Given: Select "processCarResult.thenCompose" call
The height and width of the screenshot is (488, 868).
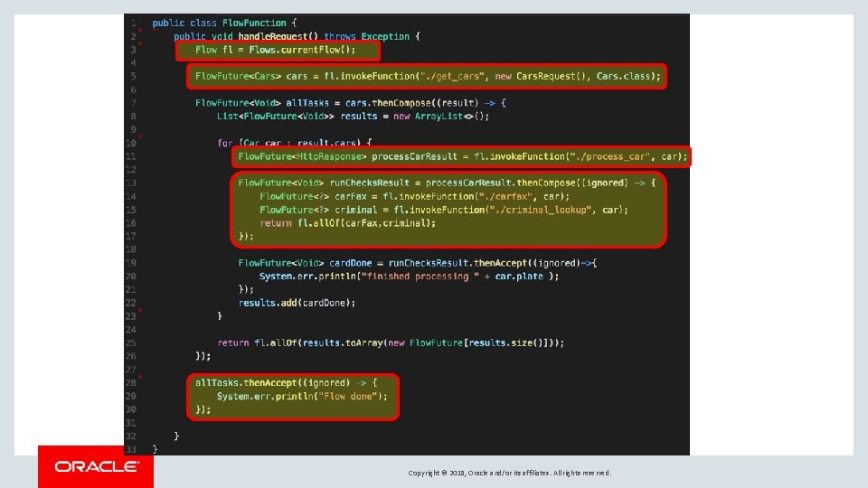Looking at the screenshot, I should [x=500, y=183].
